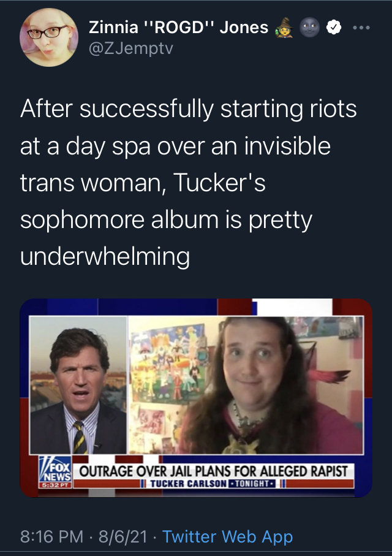Open the Twitter Web App source link

[228, 536]
